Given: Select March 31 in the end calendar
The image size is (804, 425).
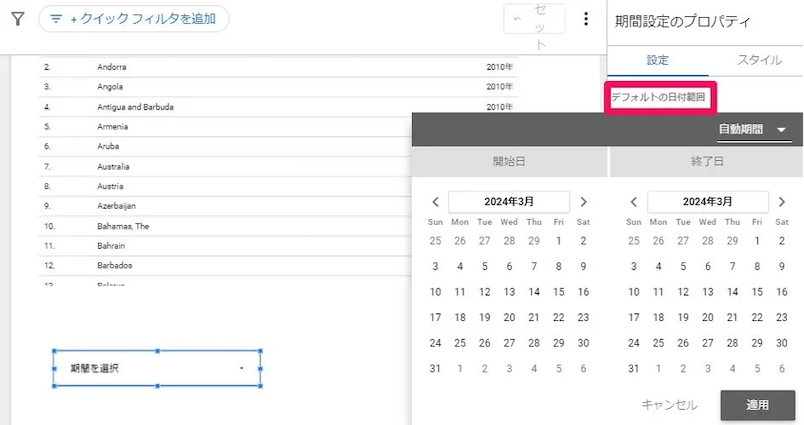Looking at the screenshot, I should click(x=634, y=369).
